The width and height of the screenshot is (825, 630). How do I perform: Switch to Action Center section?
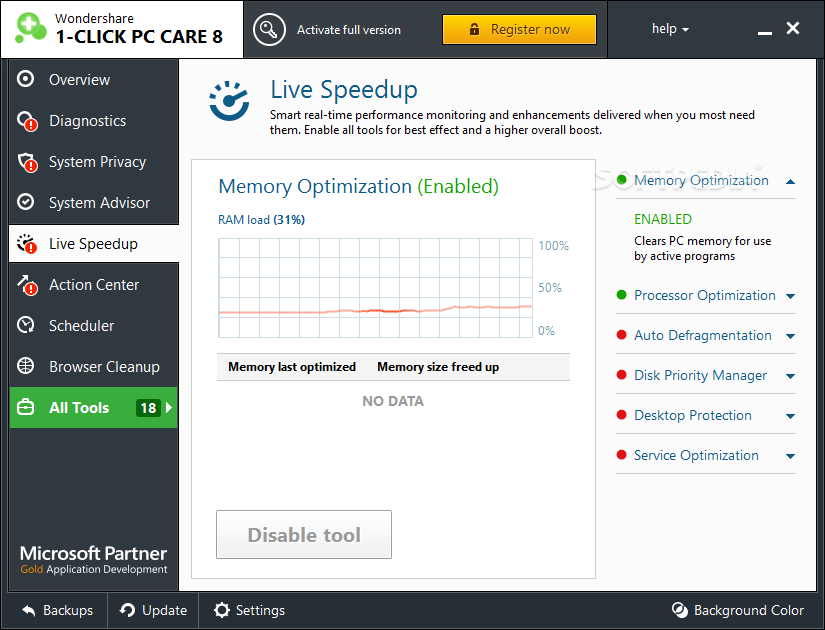tap(94, 285)
